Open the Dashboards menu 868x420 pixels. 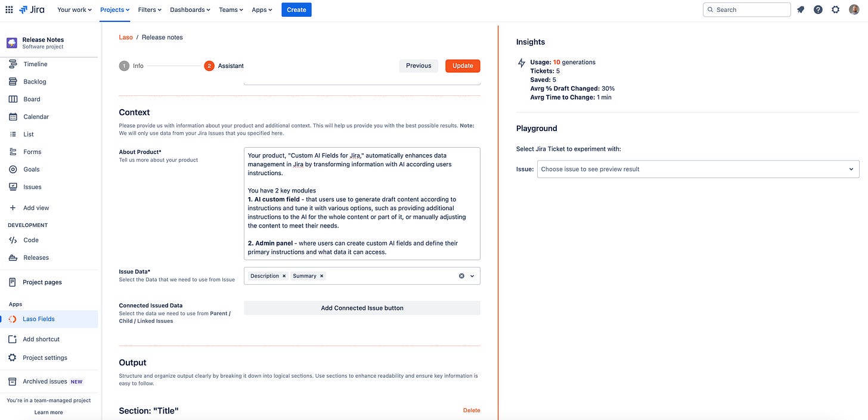[190, 10]
